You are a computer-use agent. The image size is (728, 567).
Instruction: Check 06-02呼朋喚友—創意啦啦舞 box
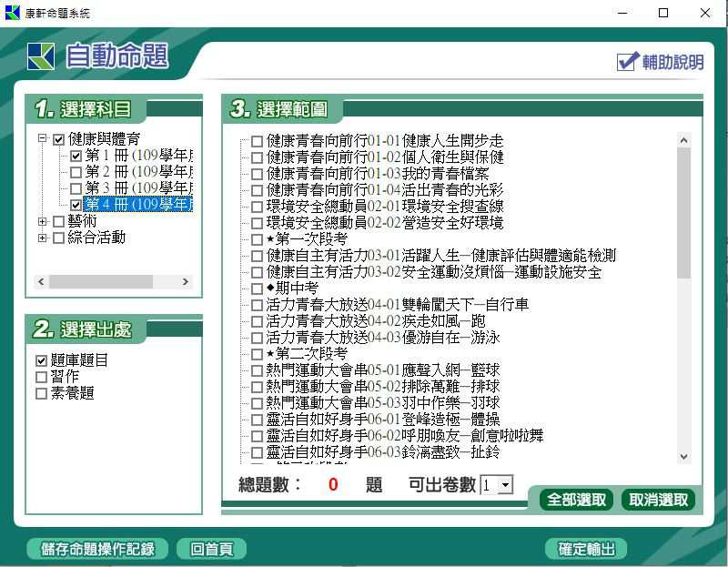(x=257, y=436)
